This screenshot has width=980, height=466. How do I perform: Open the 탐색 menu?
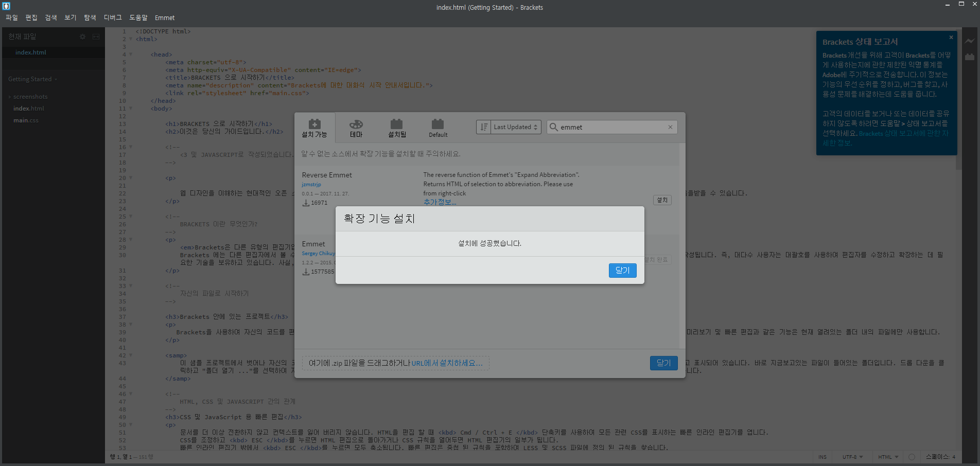(90, 17)
